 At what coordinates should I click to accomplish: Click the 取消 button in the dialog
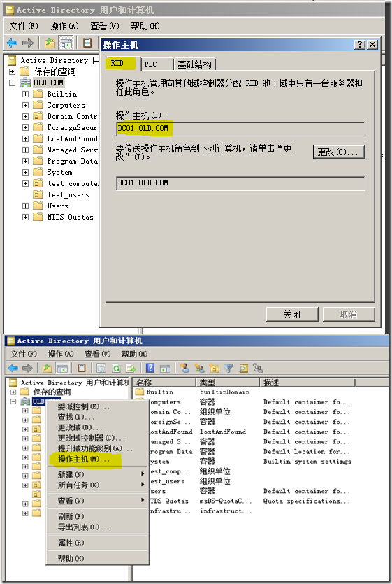[349, 314]
